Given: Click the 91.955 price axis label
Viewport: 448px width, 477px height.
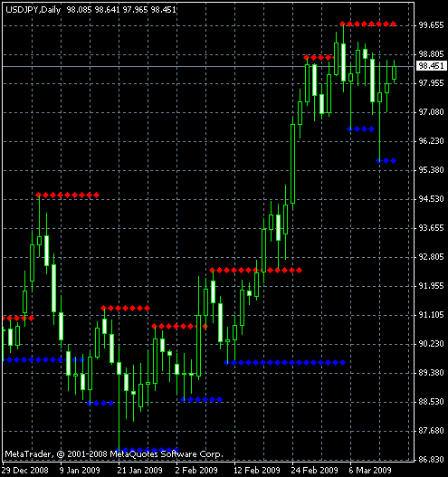Looking at the screenshot, I should pyautogui.click(x=432, y=286).
